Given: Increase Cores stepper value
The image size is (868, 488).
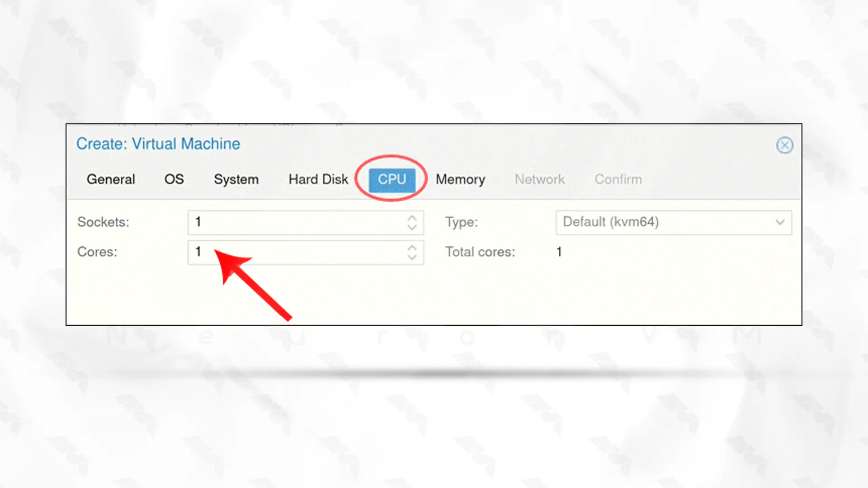Looking at the screenshot, I should (x=414, y=247).
